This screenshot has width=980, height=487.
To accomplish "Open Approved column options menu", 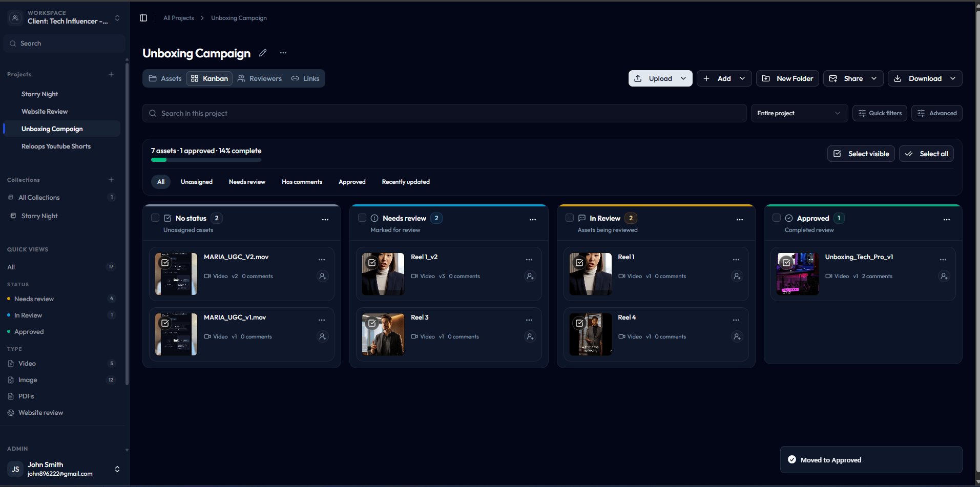I will [947, 219].
